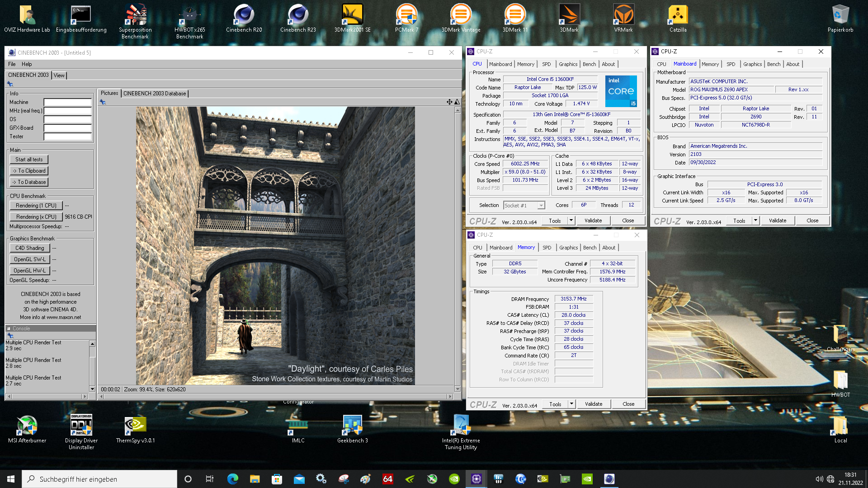Click the To Clipboard button

tap(29, 171)
